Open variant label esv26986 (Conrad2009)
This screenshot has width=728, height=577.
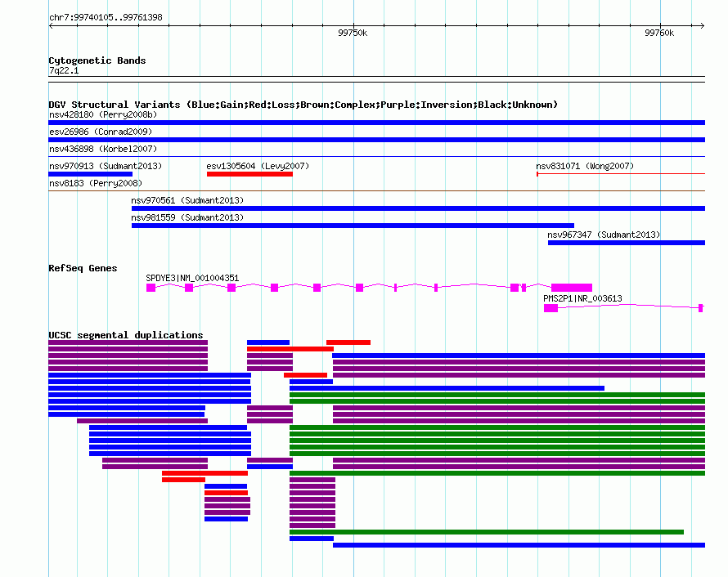[101, 132]
